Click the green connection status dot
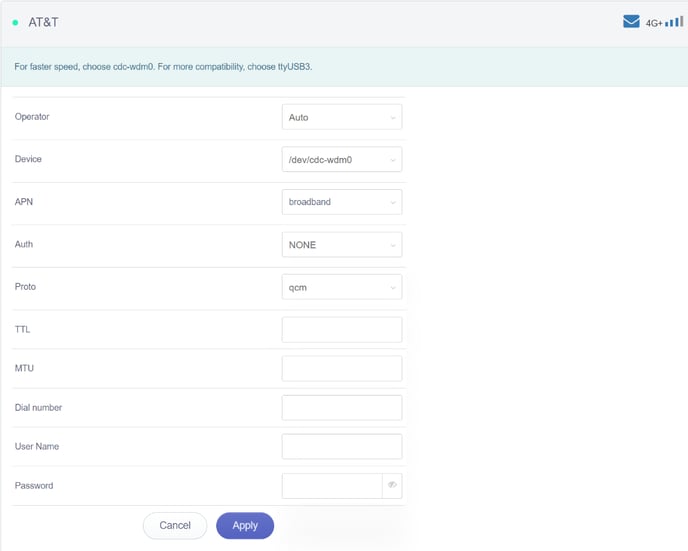Screen dimensions: 688x551 16,22
